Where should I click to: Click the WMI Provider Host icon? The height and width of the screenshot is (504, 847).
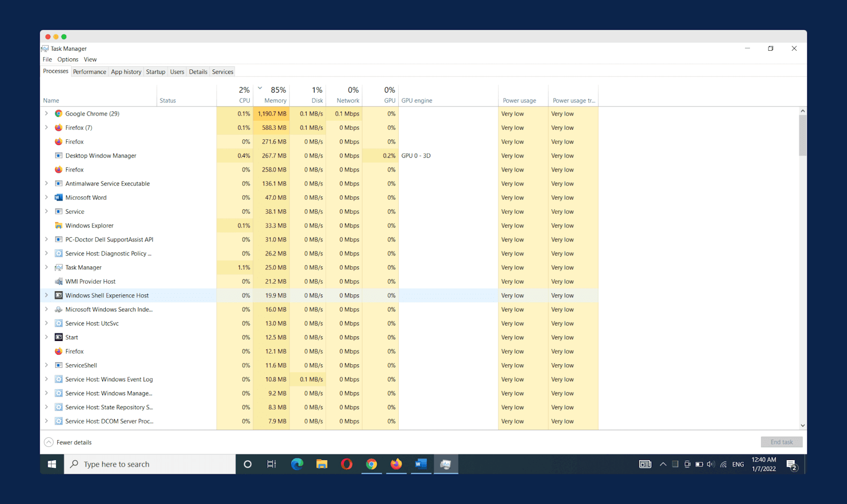(x=59, y=282)
